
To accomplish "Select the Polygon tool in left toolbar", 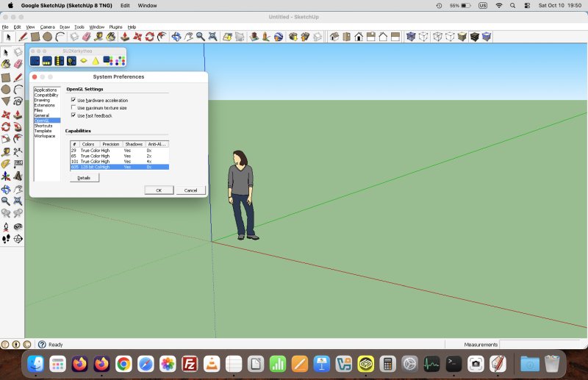I will click(6, 101).
